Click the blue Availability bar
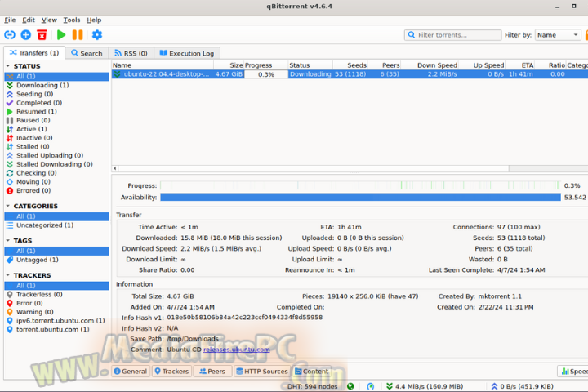 (x=360, y=197)
